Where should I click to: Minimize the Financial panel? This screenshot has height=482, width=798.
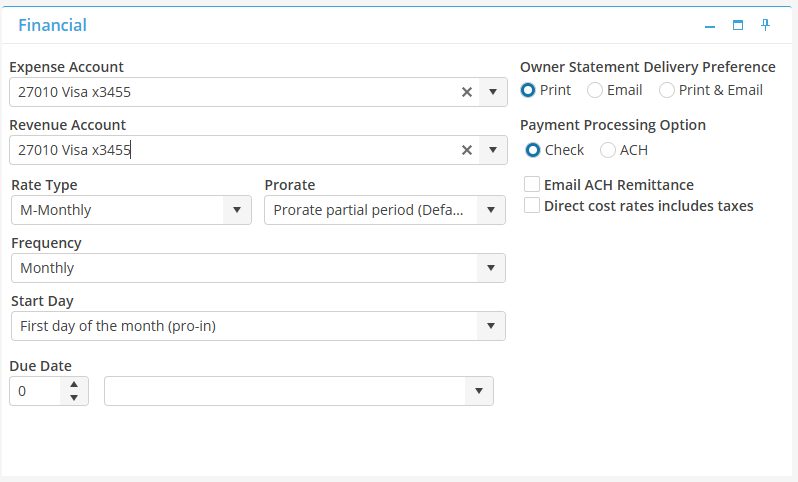pos(710,26)
